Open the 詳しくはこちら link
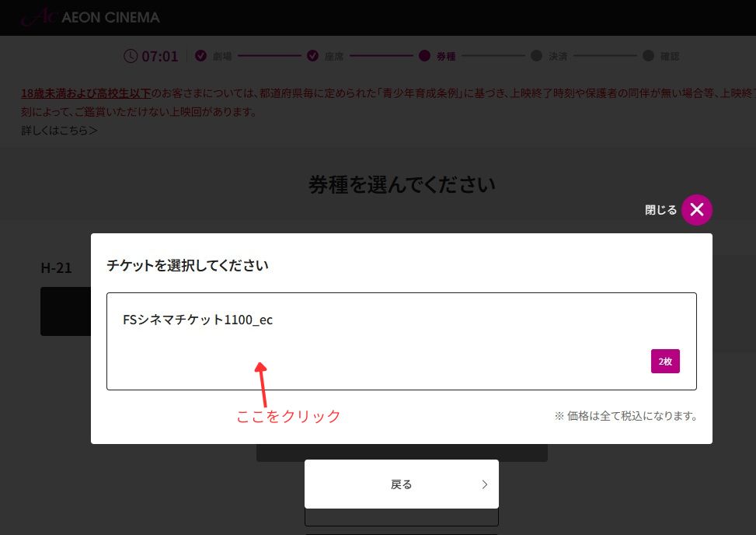This screenshot has width=756, height=535. [x=59, y=130]
